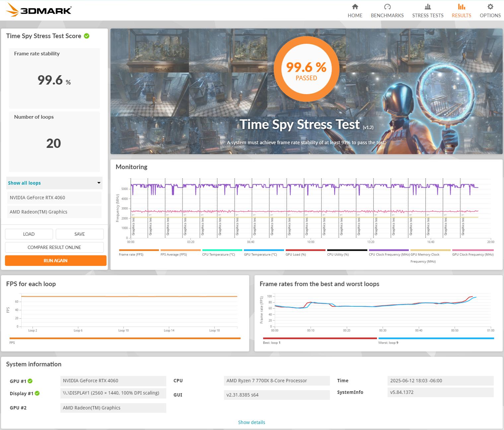Go to the RESULTS tab label
Screen dimensions: 504x430
pos(461,15)
